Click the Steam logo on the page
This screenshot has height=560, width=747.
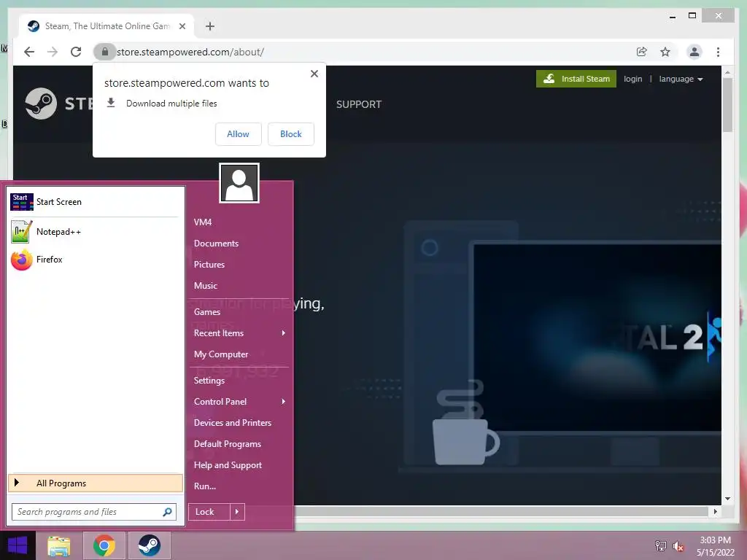[x=41, y=104]
